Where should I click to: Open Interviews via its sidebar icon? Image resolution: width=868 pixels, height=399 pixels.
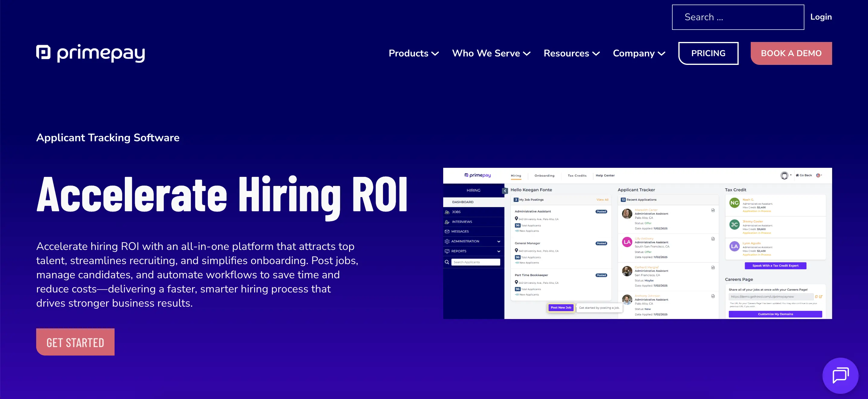click(447, 222)
